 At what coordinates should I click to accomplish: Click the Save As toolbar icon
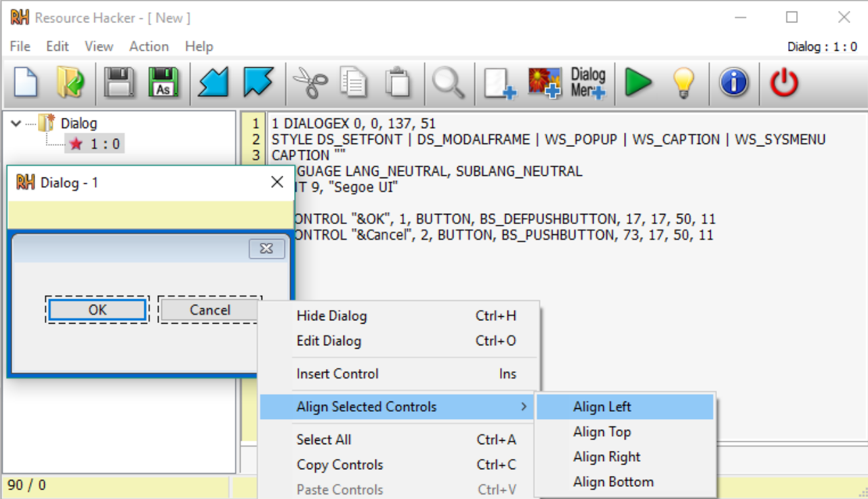point(162,83)
